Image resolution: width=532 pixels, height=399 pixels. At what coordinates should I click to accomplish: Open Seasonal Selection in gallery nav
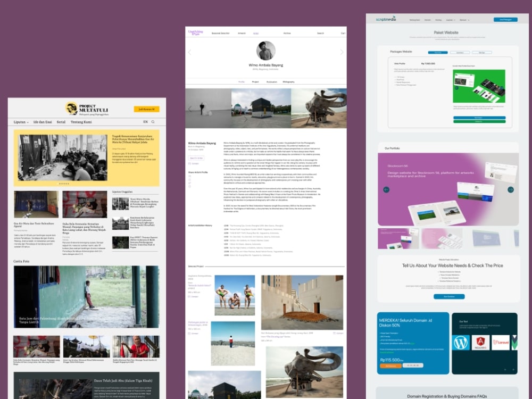pos(221,33)
